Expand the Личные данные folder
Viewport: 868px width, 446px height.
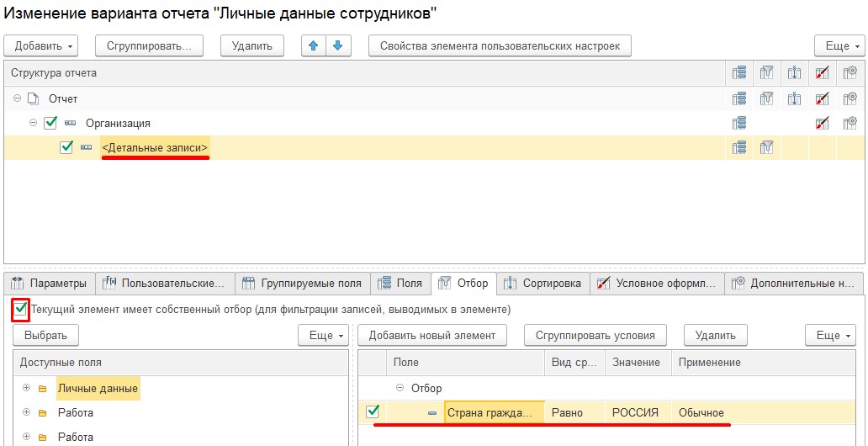click(x=26, y=389)
